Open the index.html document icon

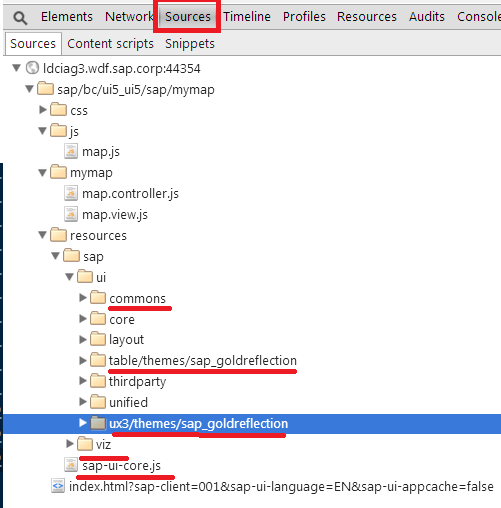tap(58, 486)
